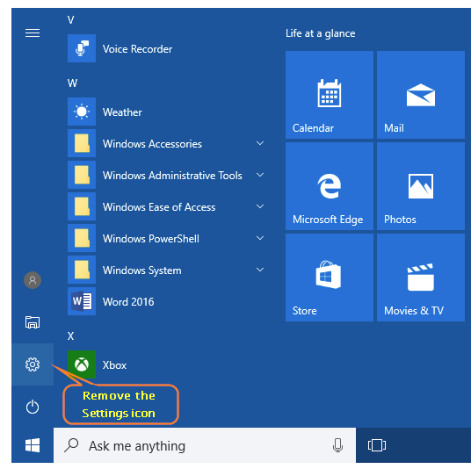
Task: Click the Cortana microphone icon
Action: pyautogui.click(x=337, y=445)
